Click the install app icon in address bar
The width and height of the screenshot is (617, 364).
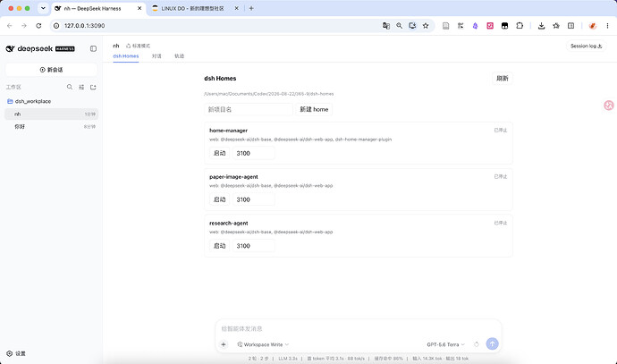coord(412,26)
